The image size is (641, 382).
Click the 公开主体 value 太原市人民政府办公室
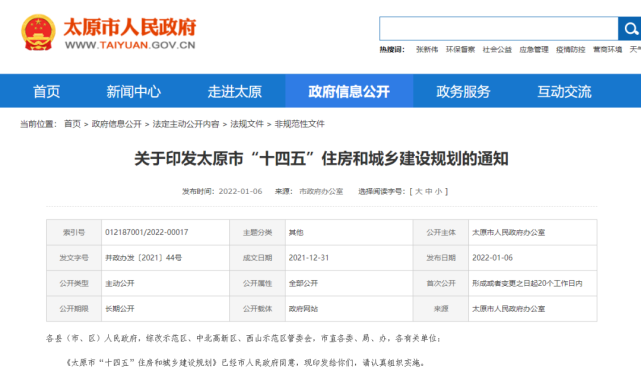(509, 232)
